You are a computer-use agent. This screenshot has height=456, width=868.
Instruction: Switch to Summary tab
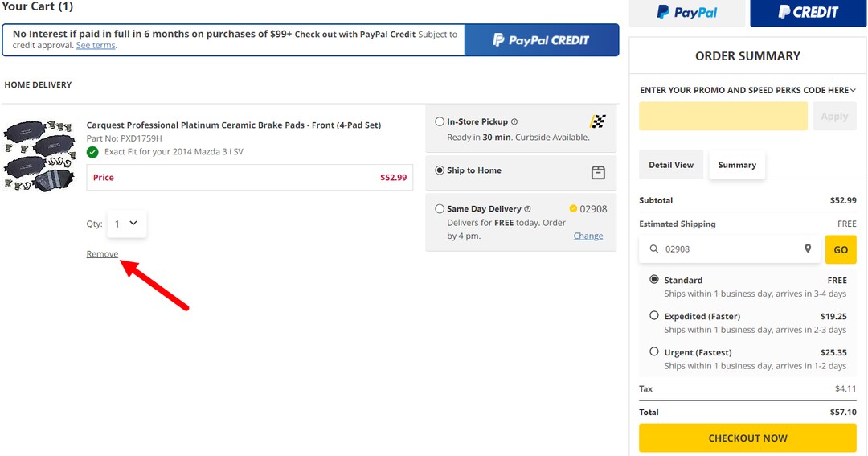point(737,165)
